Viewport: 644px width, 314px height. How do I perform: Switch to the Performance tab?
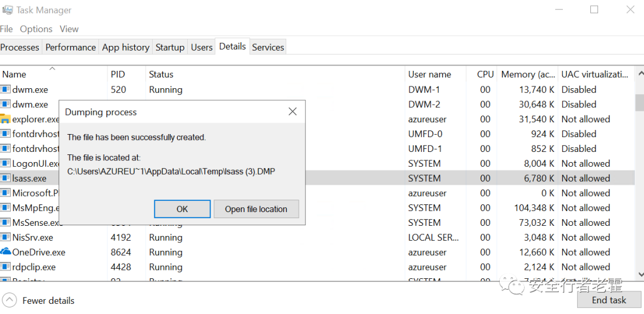tap(70, 47)
